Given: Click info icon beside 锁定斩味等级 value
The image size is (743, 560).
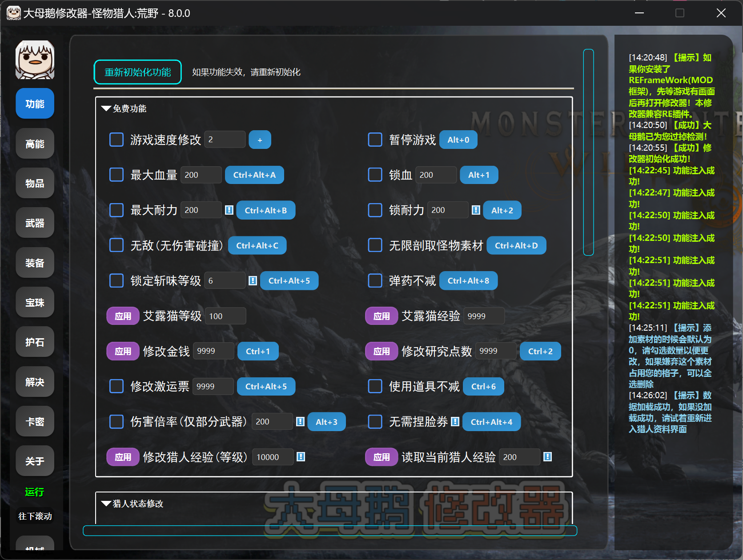Looking at the screenshot, I should (253, 281).
